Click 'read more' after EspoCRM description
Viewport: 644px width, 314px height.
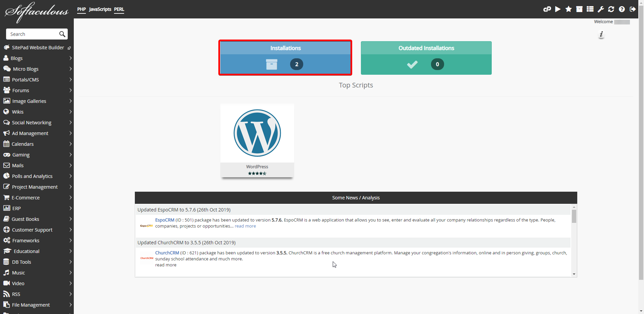[x=245, y=226]
